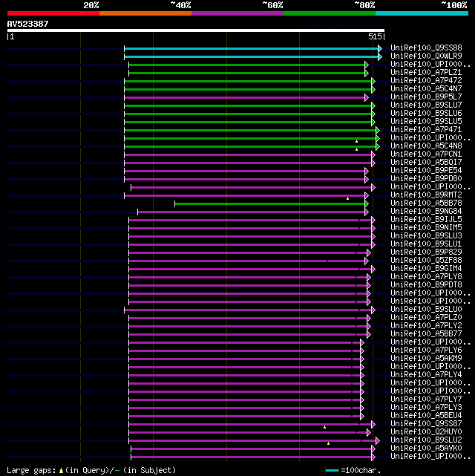Click the yellow gap marker below the B9RMT2 bar
The width and height of the screenshot is (475, 476).
(347, 198)
